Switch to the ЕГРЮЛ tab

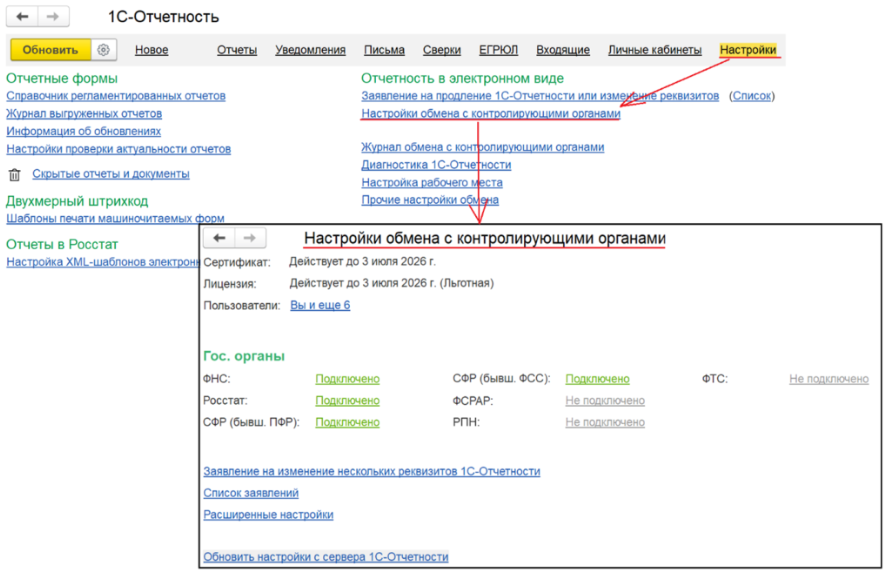pos(498,50)
